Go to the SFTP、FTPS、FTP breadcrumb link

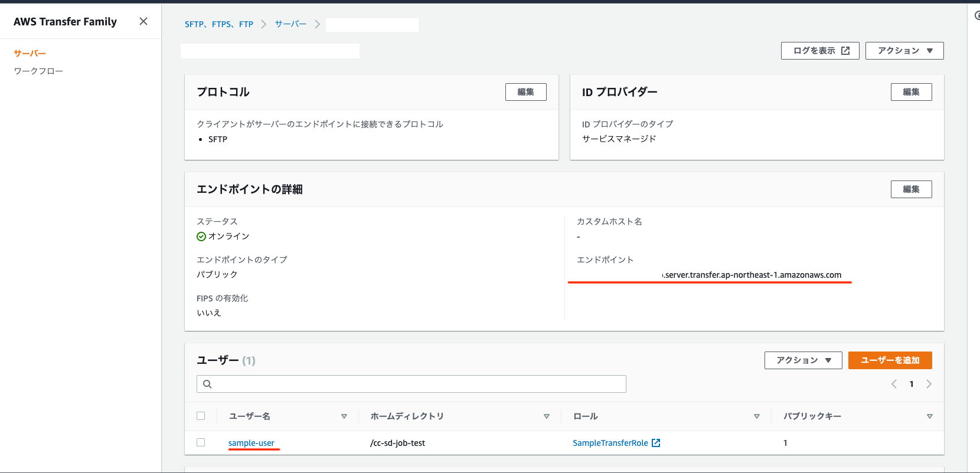[219, 24]
